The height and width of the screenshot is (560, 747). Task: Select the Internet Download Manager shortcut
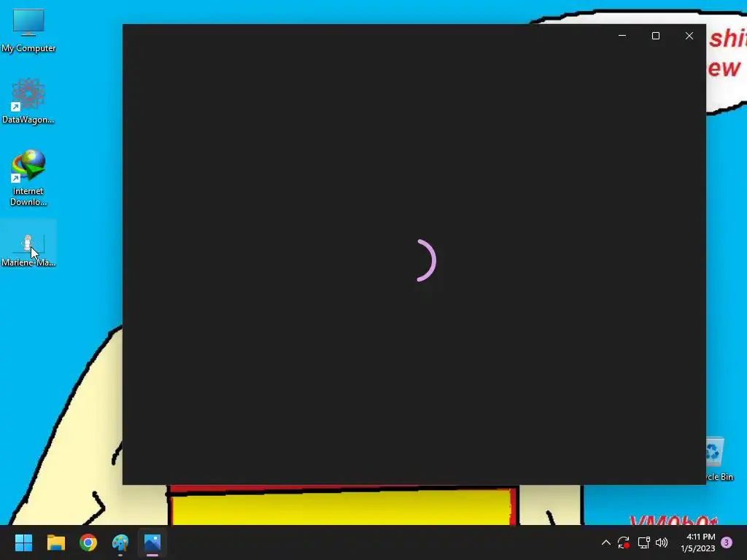point(28,178)
